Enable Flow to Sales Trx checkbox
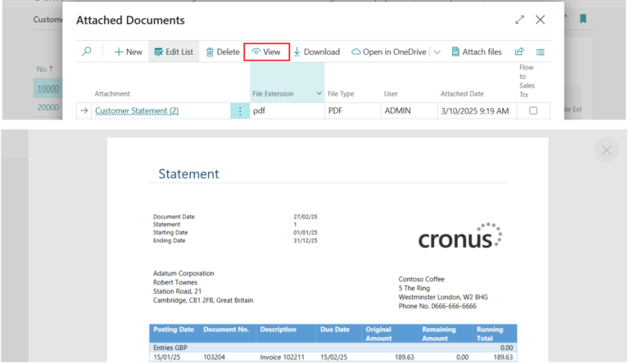This screenshot has width=629, height=364. click(533, 110)
